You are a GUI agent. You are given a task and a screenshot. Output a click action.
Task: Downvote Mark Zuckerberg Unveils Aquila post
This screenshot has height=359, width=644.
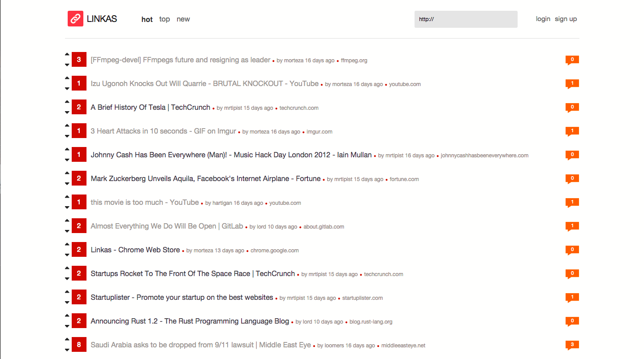point(67,184)
